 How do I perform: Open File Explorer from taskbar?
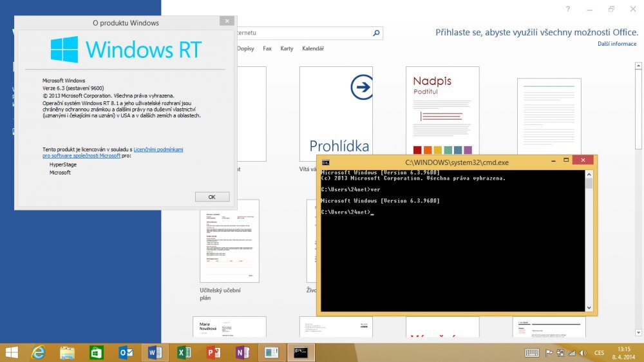coord(67,352)
